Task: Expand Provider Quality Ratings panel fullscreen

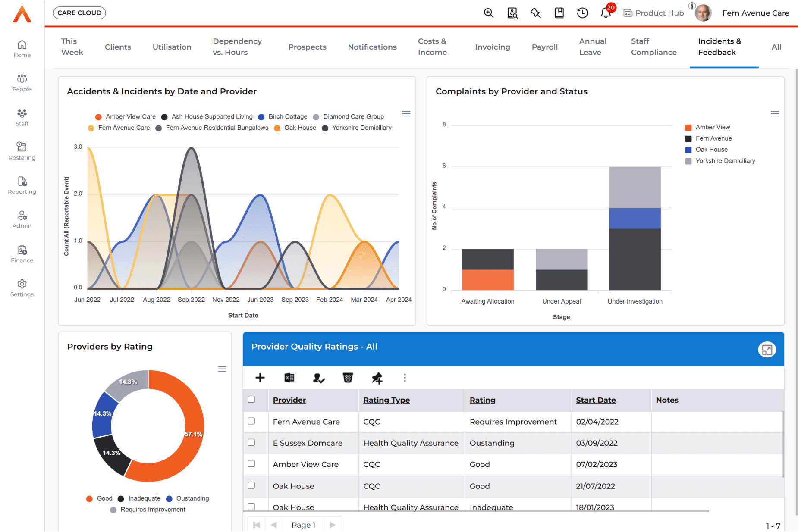Action: 767,350
